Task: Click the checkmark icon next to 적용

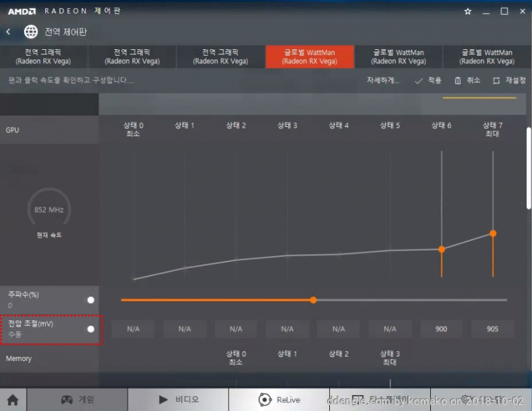Action: pyautogui.click(x=419, y=80)
